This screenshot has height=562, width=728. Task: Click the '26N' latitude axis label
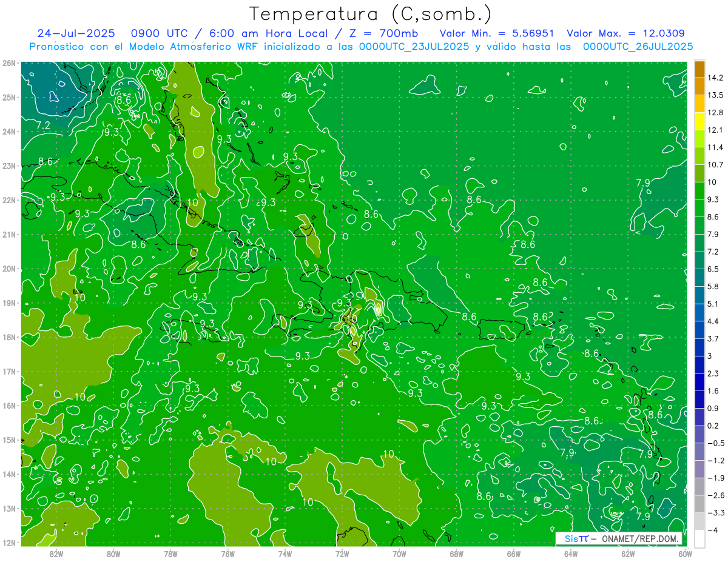tap(9, 63)
